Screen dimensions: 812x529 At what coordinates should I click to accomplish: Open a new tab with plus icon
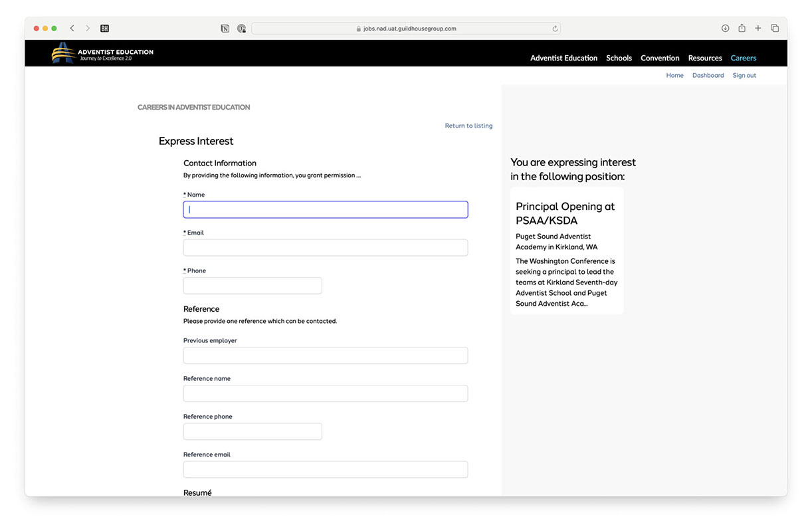pos(758,29)
